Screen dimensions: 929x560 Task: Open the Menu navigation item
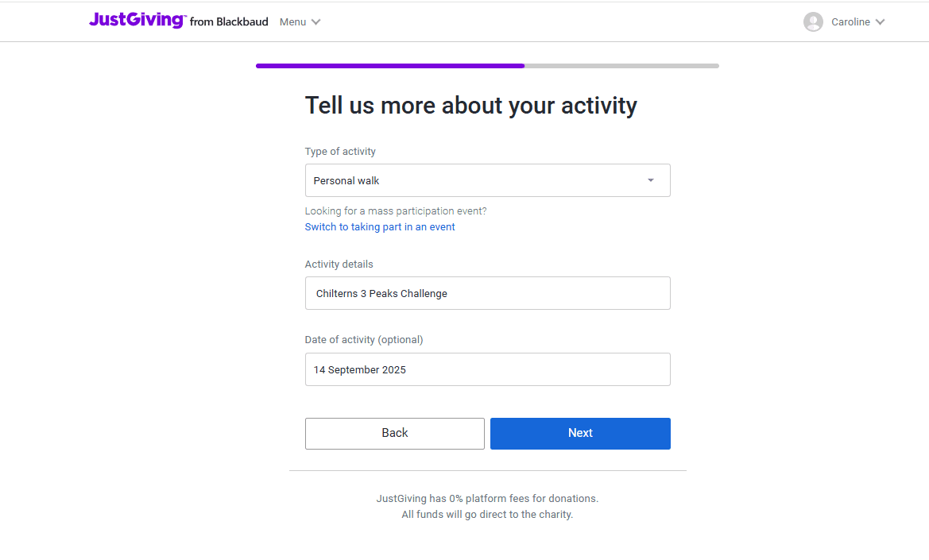[x=292, y=22]
